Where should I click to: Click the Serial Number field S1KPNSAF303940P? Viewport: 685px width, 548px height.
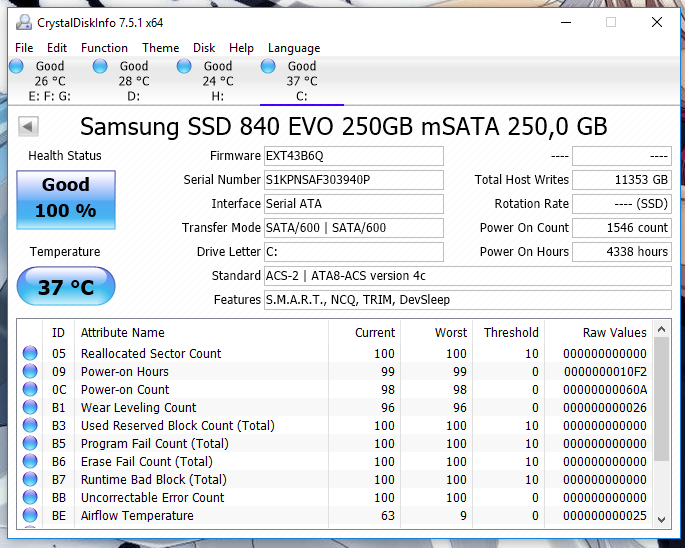[354, 180]
